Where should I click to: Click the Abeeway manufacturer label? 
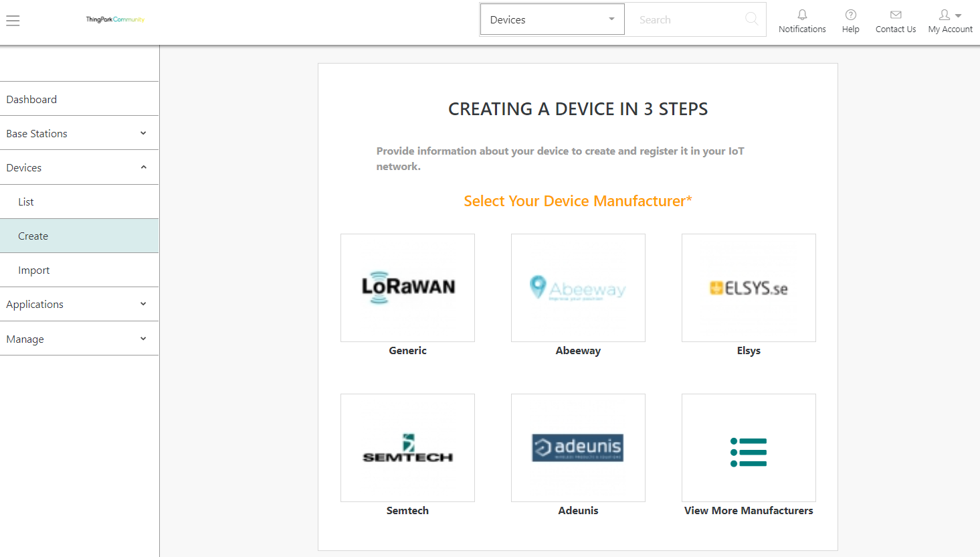(579, 351)
